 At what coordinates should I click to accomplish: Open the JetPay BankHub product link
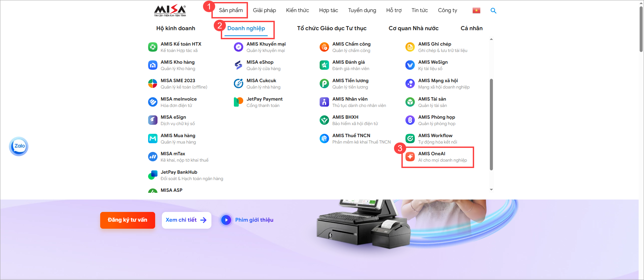[179, 172]
